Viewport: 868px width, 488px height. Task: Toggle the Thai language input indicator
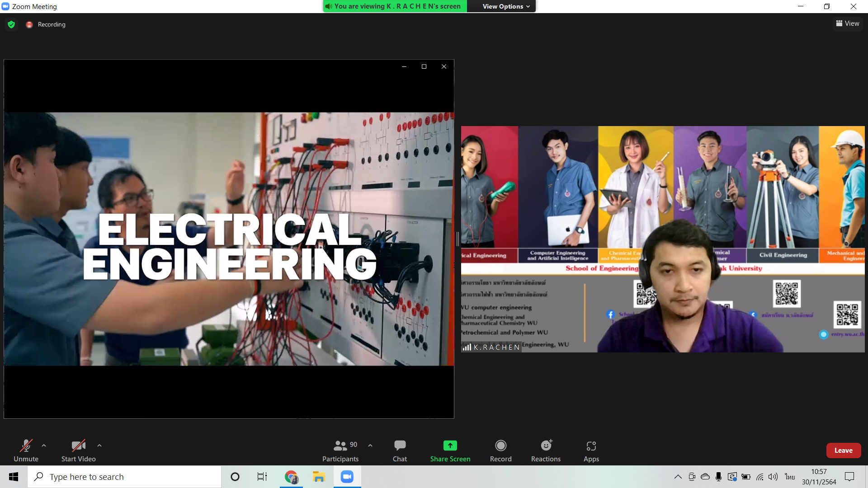(x=789, y=477)
